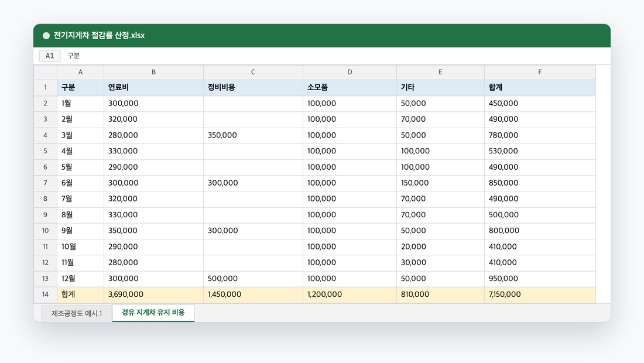Click the 150,000 other cost for 6월
Viewport: 644px width, 363px height.
(x=440, y=183)
